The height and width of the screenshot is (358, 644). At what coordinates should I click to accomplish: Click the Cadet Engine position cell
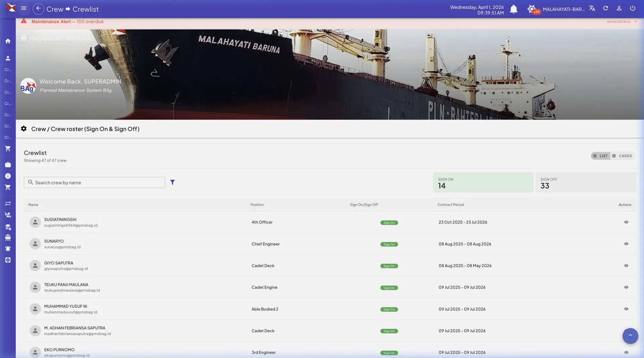(264, 287)
